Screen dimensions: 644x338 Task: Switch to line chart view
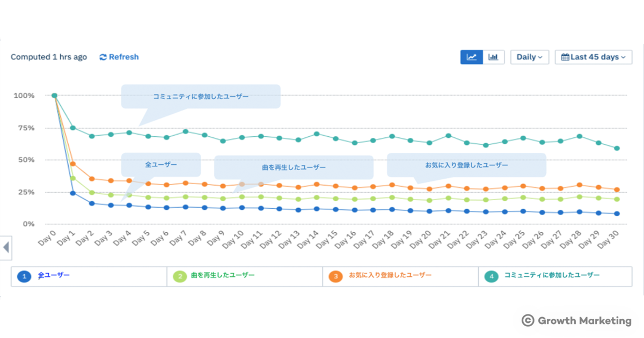[472, 57]
